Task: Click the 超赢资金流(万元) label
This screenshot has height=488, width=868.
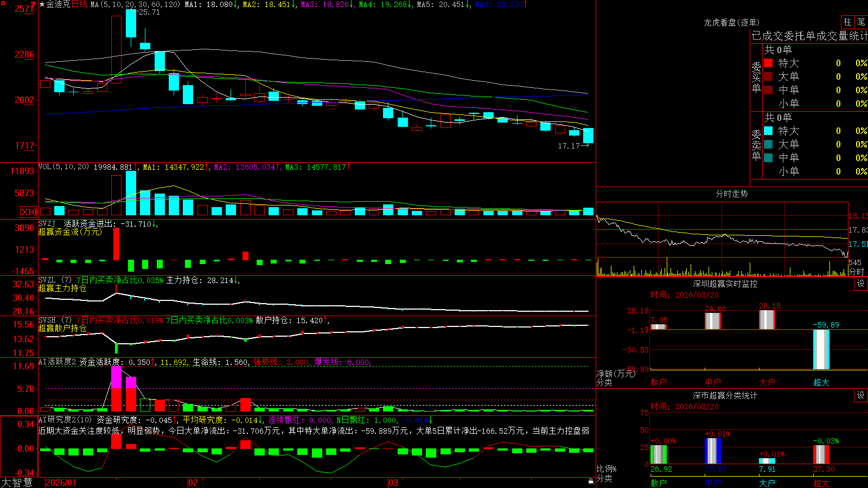Action: click(x=70, y=232)
